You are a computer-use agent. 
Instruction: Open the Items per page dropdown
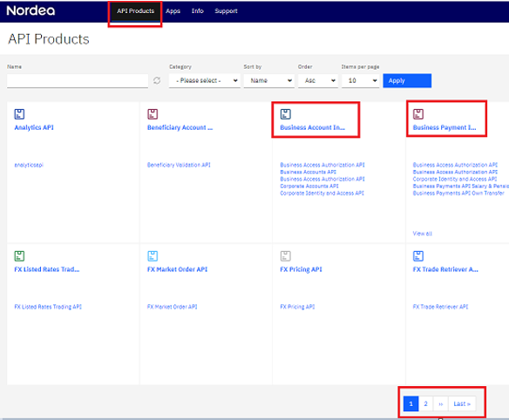pyautogui.click(x=360, y=80)
